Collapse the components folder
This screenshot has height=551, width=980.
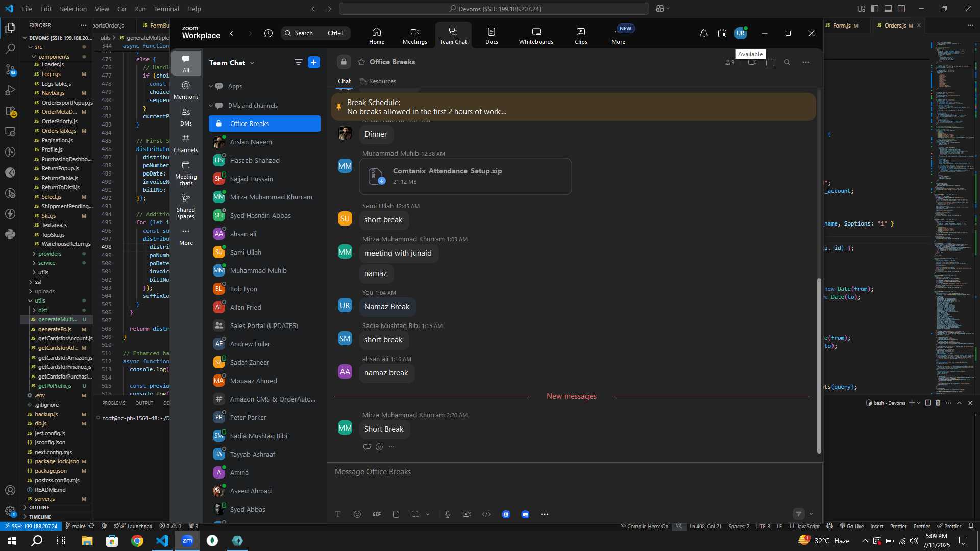coord(54,57)
